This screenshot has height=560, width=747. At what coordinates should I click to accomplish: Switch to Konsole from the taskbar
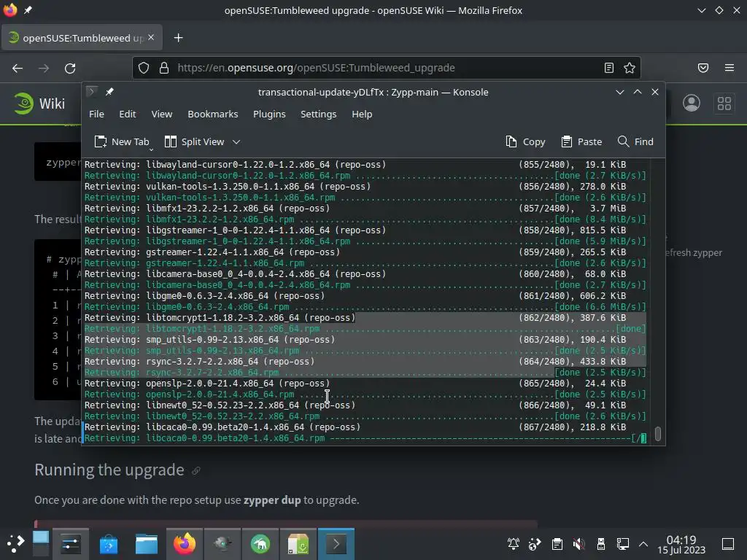click(336, 544)
